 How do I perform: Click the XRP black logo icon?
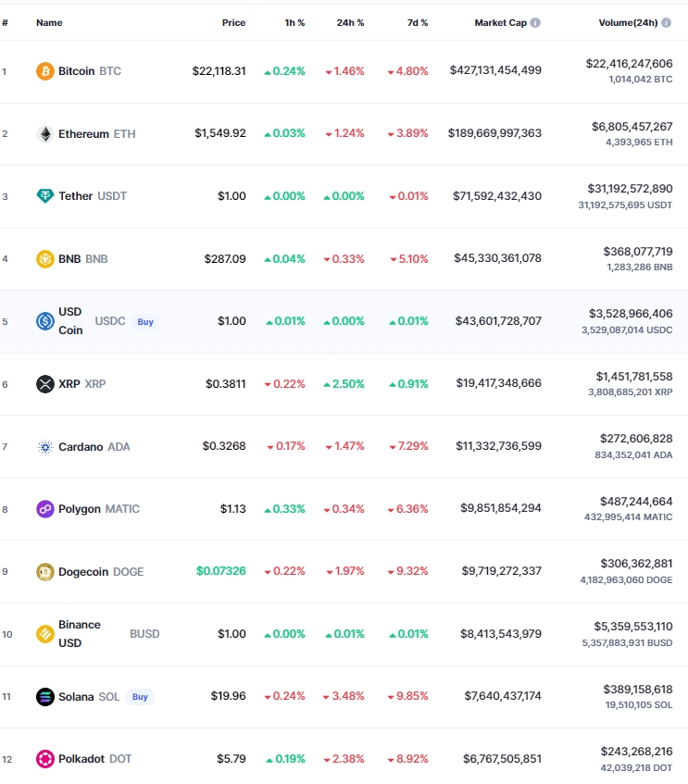click(45, 384)
